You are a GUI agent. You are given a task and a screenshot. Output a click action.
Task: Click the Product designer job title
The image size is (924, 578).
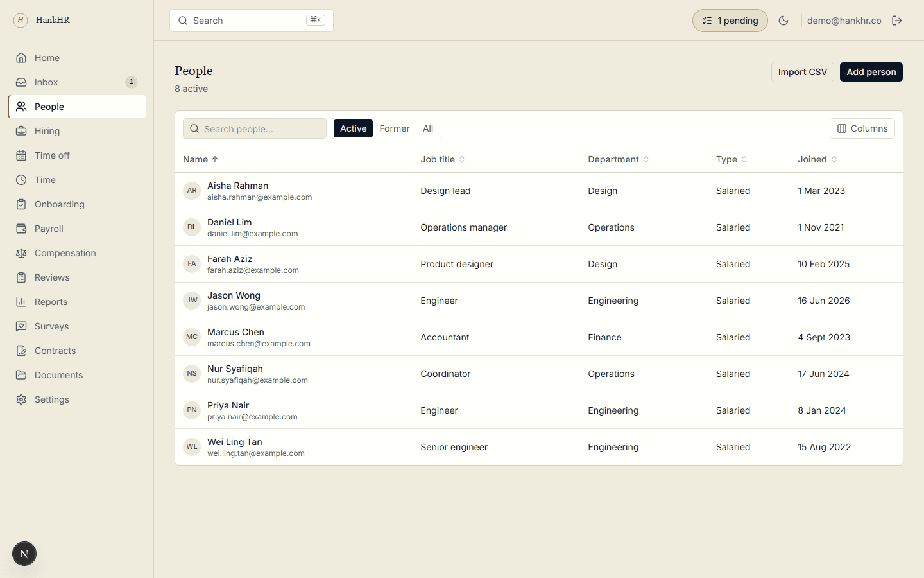pos(457,264)
